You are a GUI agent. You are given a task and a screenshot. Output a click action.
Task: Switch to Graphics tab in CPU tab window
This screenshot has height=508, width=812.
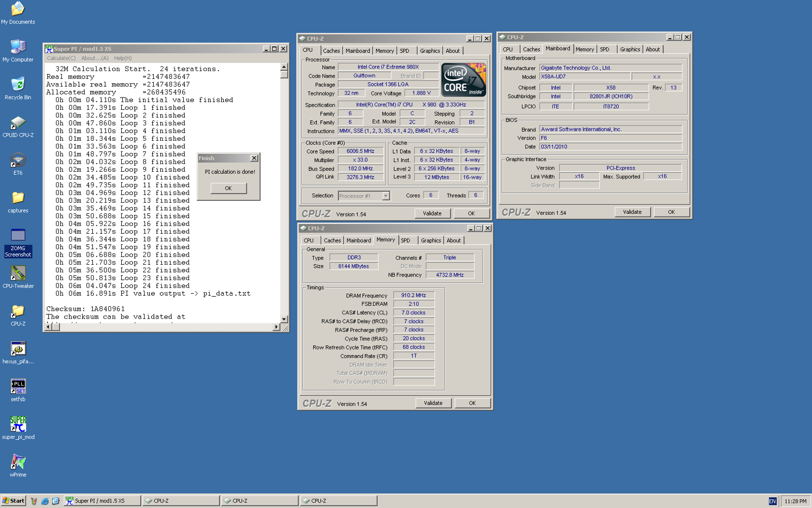coord(430,51)
